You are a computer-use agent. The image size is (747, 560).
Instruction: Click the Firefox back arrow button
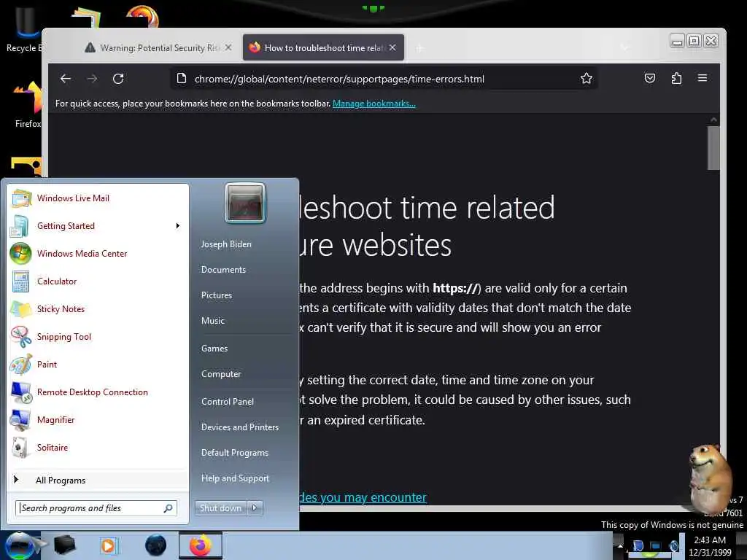pos(66,79)
